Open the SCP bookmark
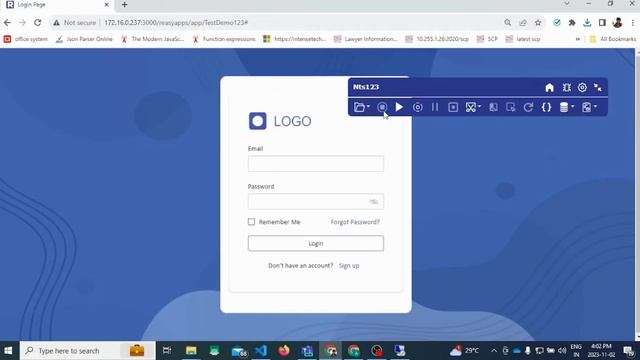 pos(487,39)
